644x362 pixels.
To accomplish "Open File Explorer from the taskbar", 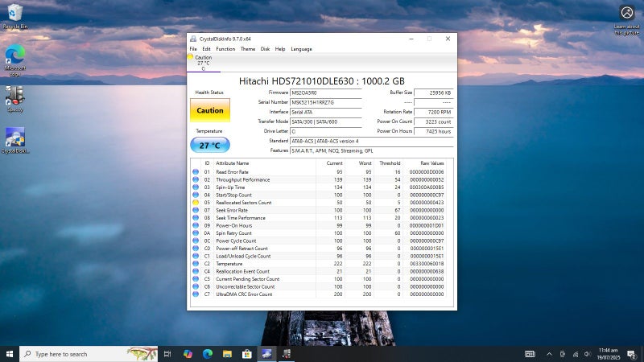I will pyautogui.click(x=227, y=354).
